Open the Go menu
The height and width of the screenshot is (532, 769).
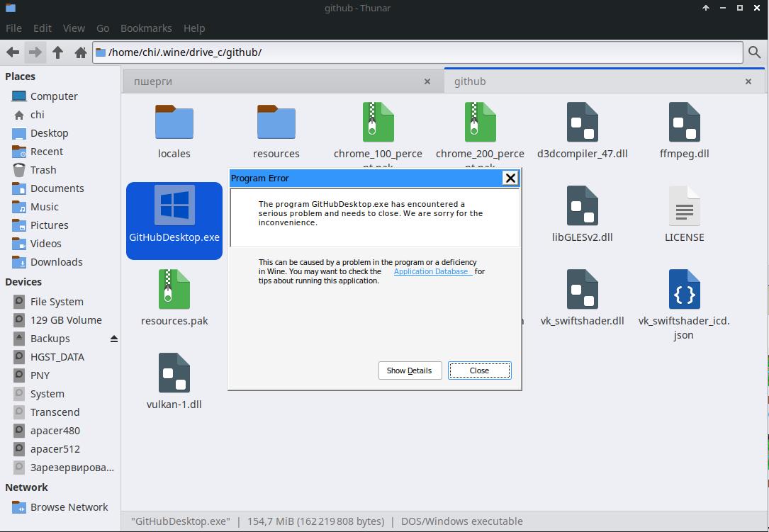[103, 28]
